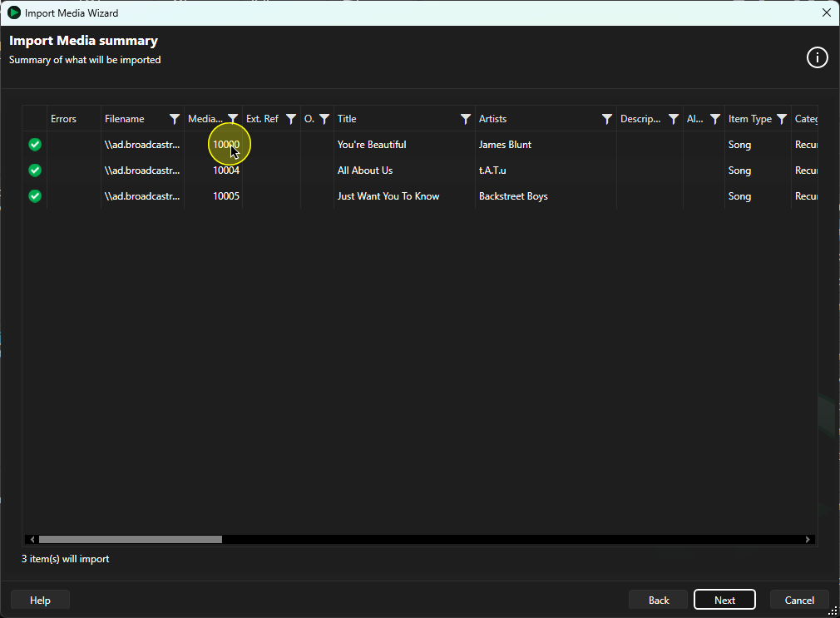Image resolution: width=840 pixels, height=618 pixels.
Task: Click green checkmark for All About Us
Action: (35, 171)
